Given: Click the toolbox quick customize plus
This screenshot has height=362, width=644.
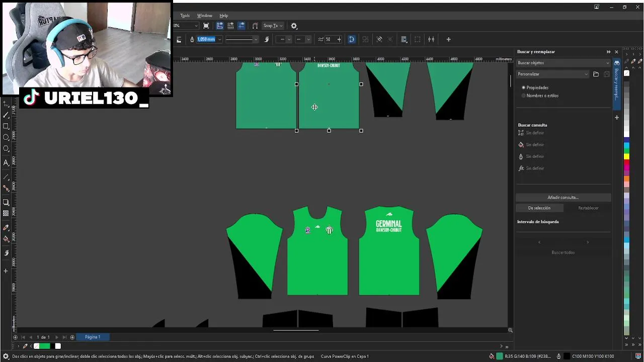Looking at the screenshot, I should (x=6, y=271).
